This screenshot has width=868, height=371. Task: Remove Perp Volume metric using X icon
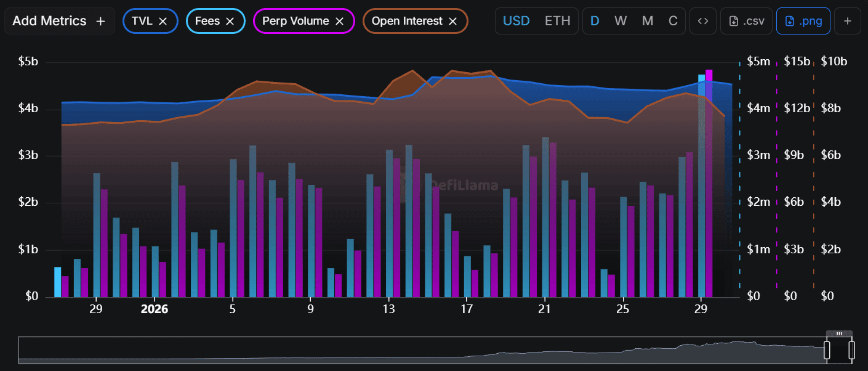(x=339, y=21)
